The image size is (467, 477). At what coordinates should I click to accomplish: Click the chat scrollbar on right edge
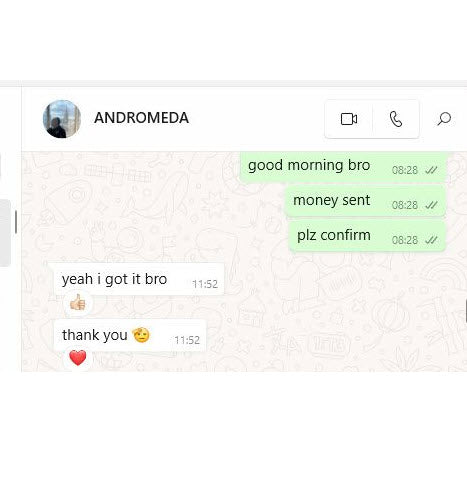[466, 310]
